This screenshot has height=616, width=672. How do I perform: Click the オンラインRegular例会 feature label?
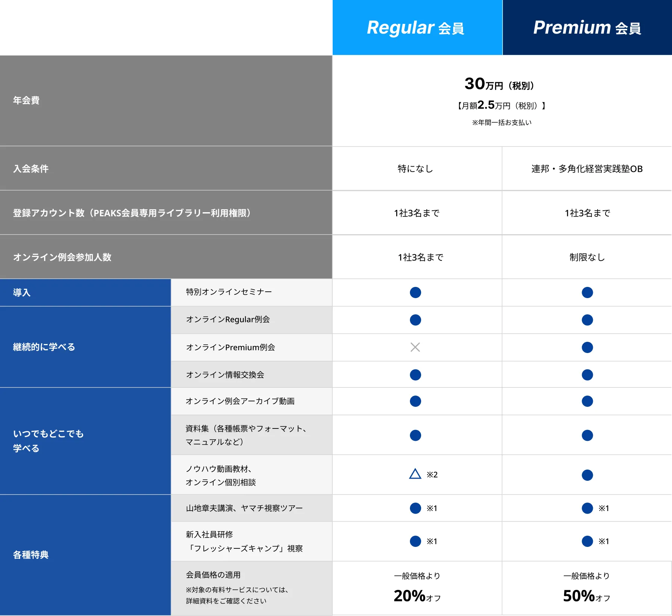pyautogui.click(x=228, y=319)
